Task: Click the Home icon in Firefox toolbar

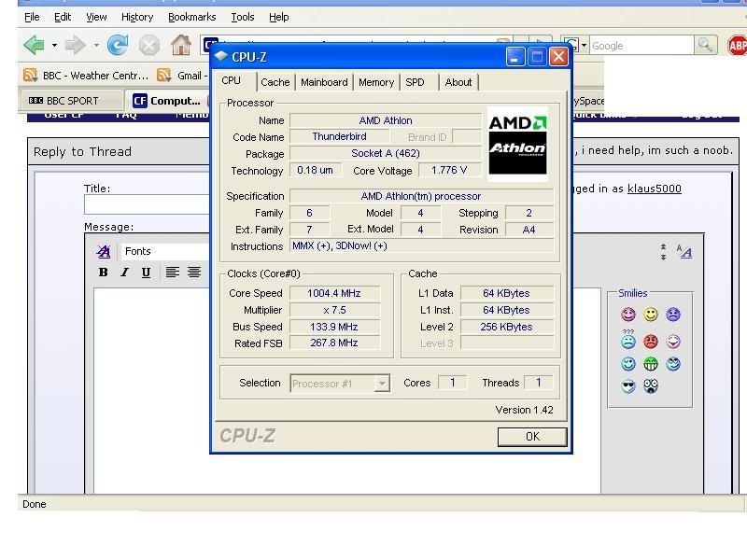Action: 181,45
